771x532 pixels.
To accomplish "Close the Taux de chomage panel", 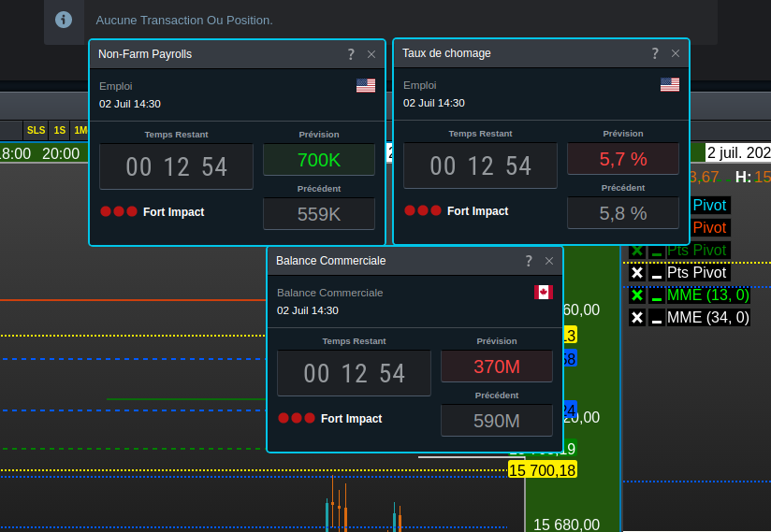I will pyautogui.click(x=676, y=53).
